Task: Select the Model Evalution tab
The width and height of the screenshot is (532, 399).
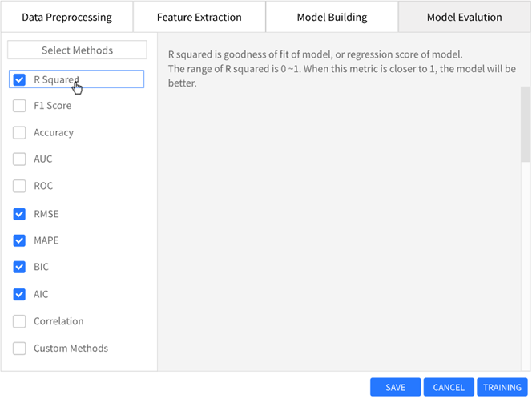Action: coord(464,17)
